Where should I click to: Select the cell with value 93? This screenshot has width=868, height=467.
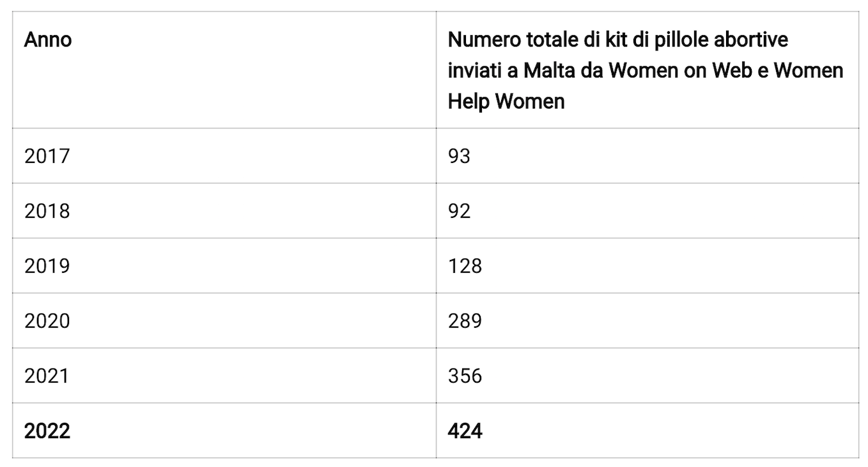(647, 155)
